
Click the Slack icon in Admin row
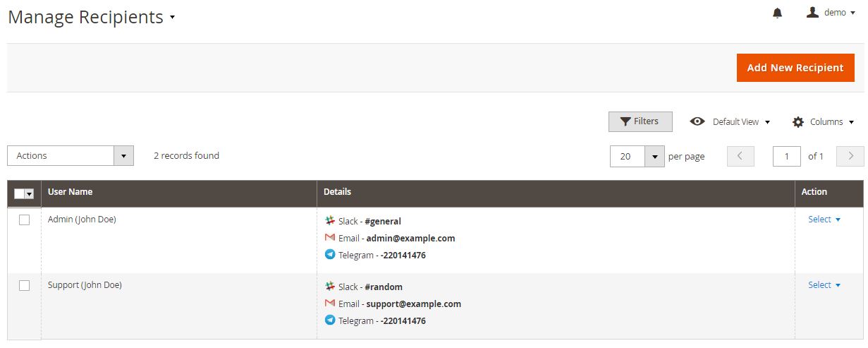[x=330, y=221]
